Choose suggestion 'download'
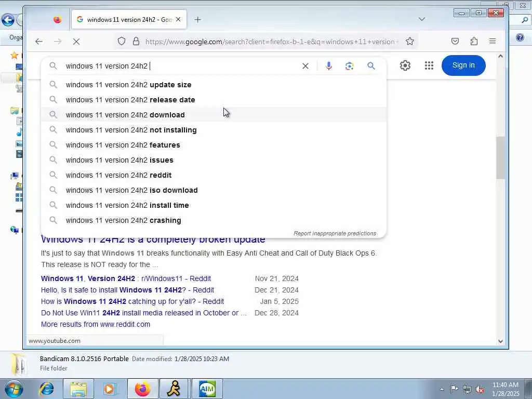The height and width of the screenshot is (399, 532). pyautogui.click(x=214, y=115)
